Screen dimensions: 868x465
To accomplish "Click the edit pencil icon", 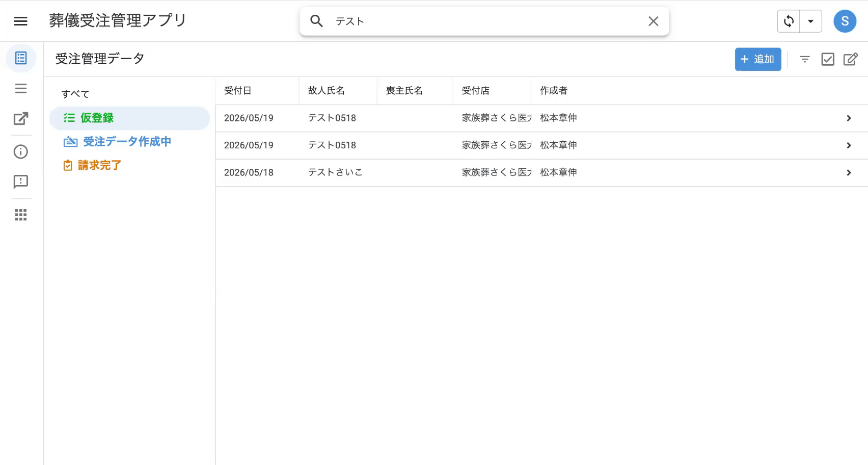I will (850, 59).
